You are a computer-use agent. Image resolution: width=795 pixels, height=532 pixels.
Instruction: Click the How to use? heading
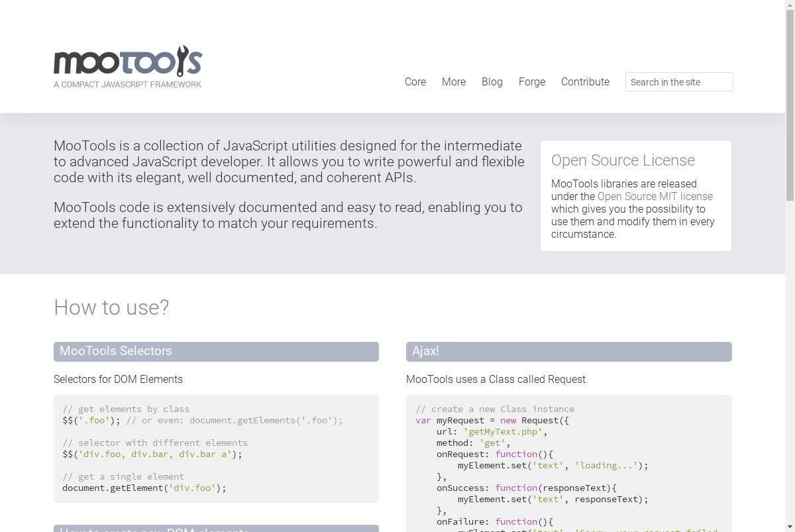tap(111, 307)
